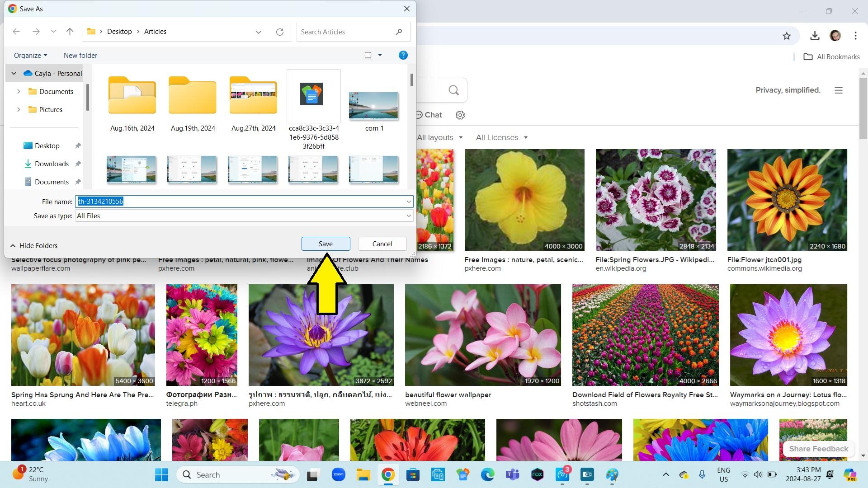Open the Aug.16th, 2024 folder
This screenshot has height=488, width=868.
[x=132, y=103]
